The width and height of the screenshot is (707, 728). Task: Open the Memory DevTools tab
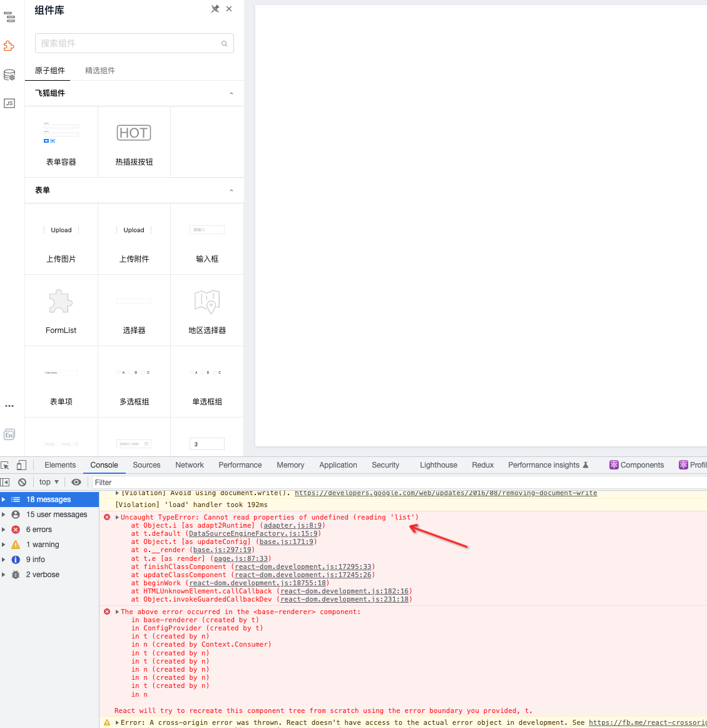pos(290,465)
